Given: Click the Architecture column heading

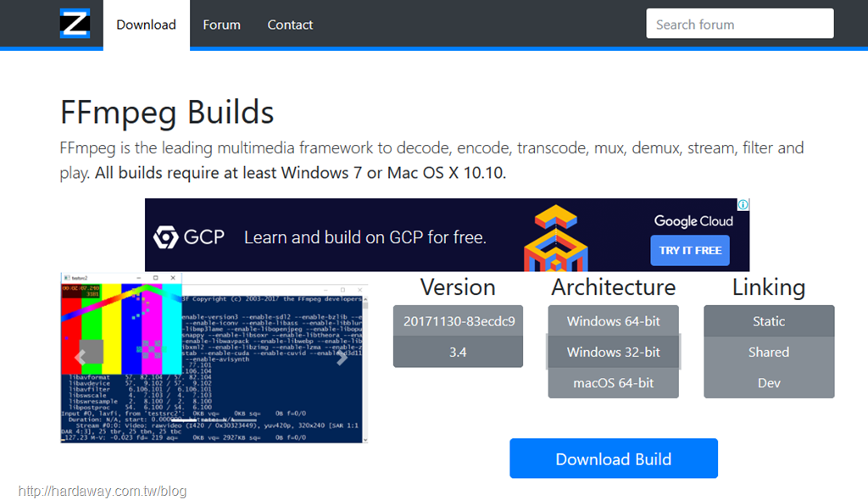Looking at the screenshot, I should click(614, 287).
